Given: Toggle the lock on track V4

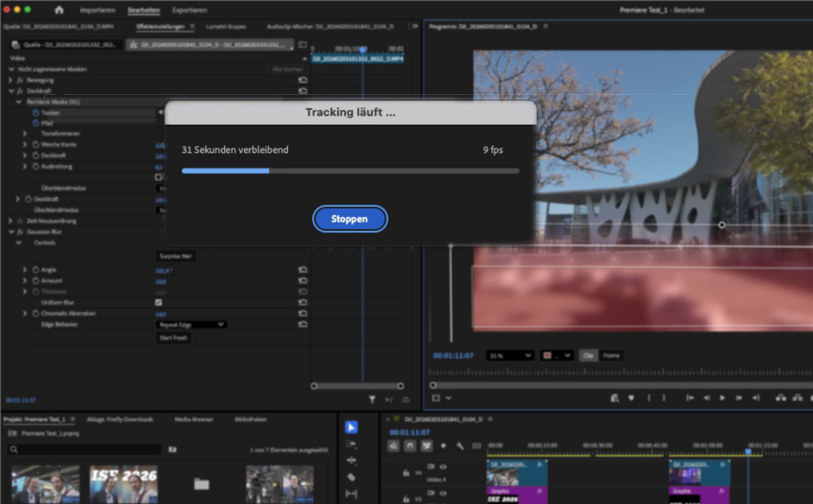Looking at the screenshot, I should pos(406,472).
